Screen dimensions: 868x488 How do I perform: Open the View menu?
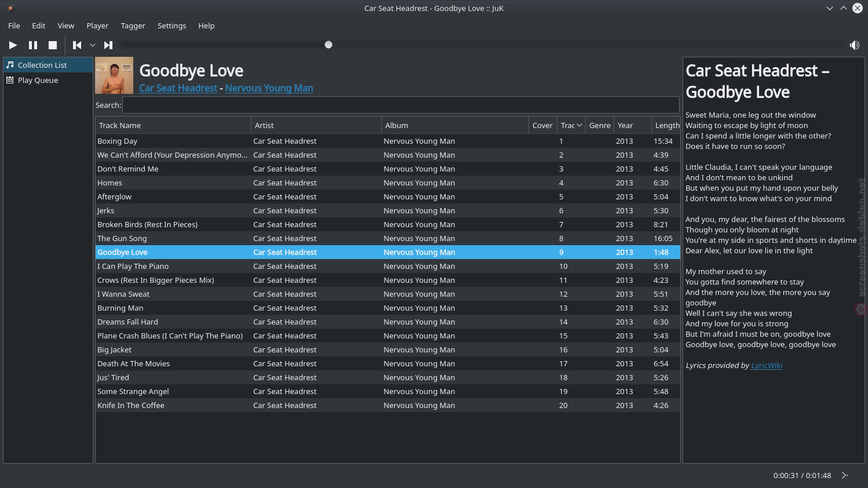[x=66, y=26]
